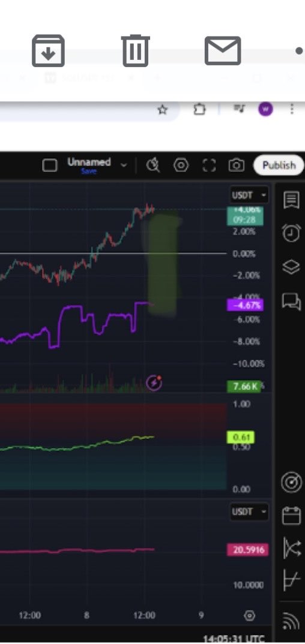Open the crossed-arrows icon in sidebar

[291, 548]
